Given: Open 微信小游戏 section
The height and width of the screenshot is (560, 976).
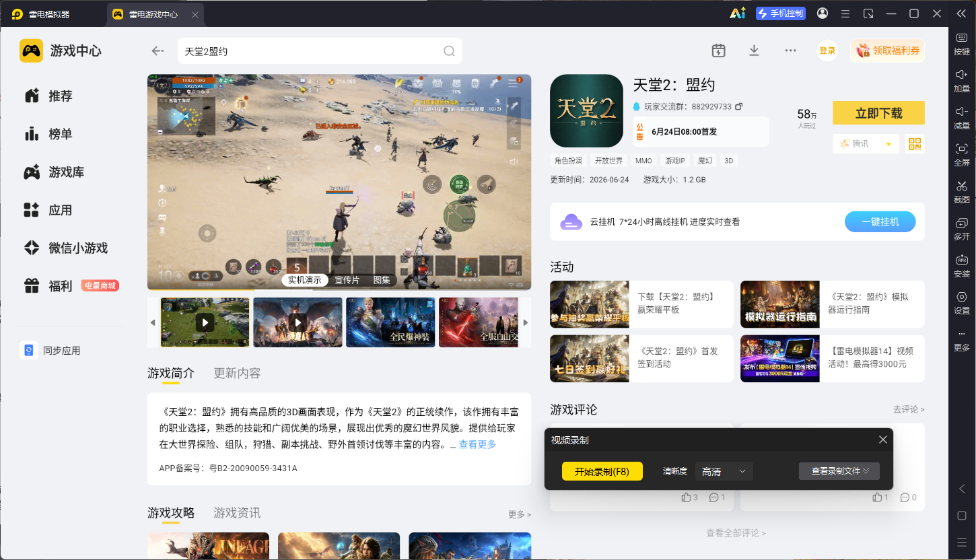Looking at the screenshot, I should pos(78,248).
